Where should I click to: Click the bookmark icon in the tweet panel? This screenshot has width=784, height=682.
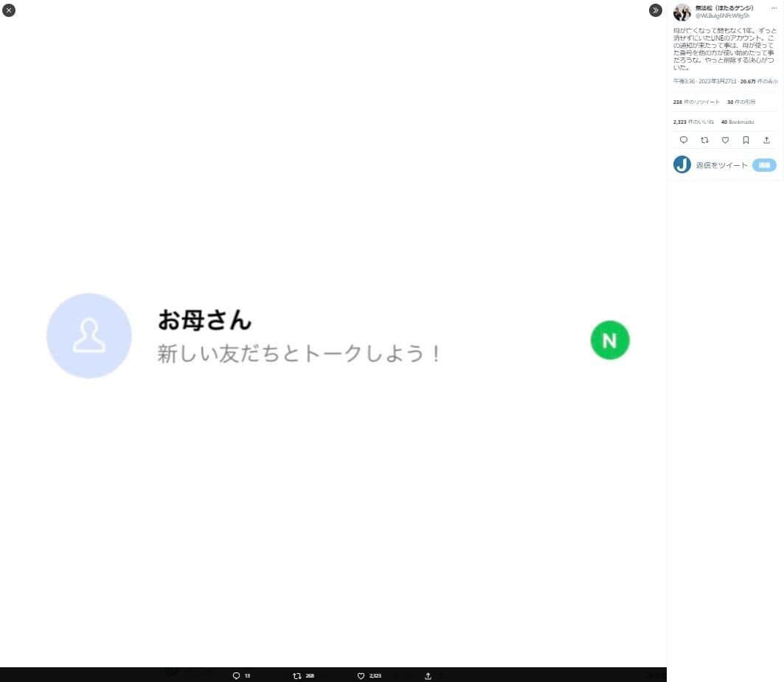[x=746, y=140]
